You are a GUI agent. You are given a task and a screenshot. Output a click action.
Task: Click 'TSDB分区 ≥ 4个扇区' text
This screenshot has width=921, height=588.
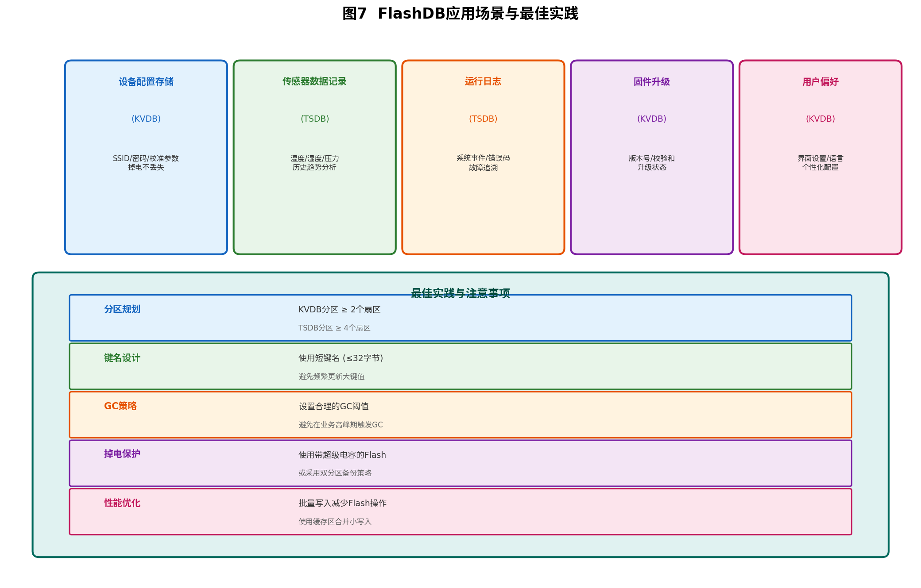334,328
